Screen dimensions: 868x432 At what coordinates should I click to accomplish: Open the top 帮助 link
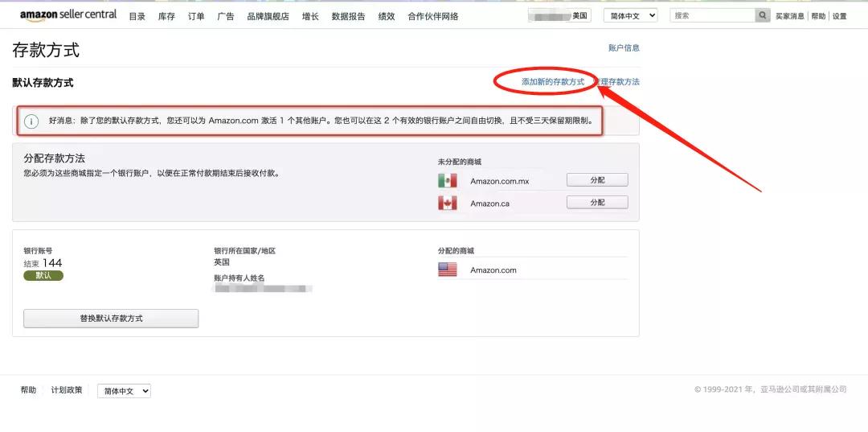pyautogui.click(x=818, y=16)
